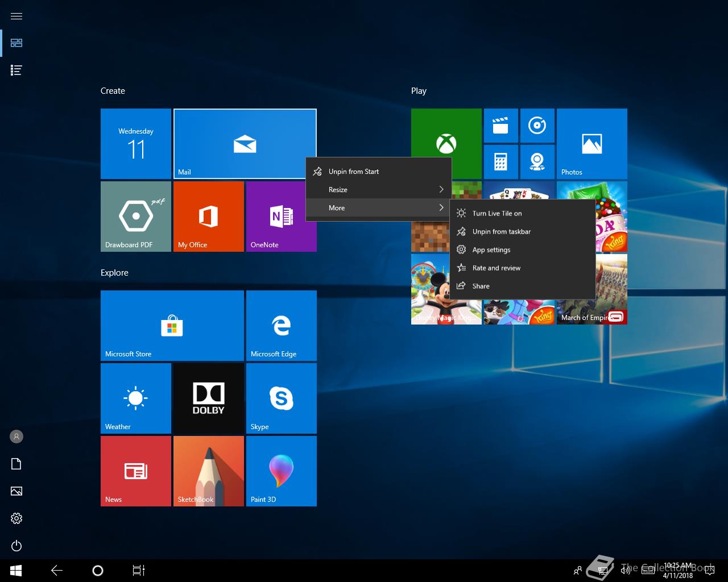Click the Explore group heading
This screenshot has width=728, height=582.
(114, 273)
